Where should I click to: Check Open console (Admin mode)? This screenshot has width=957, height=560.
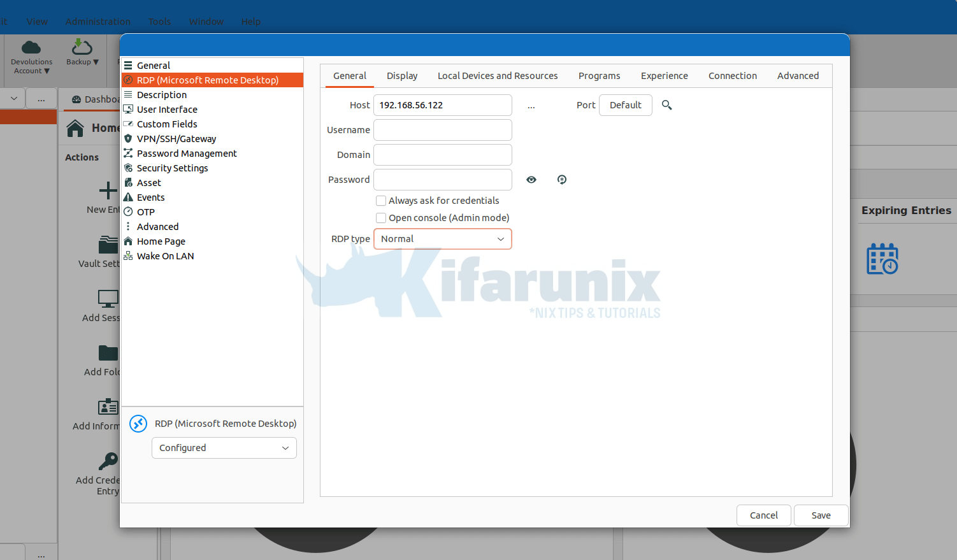(x=380, y=217)
